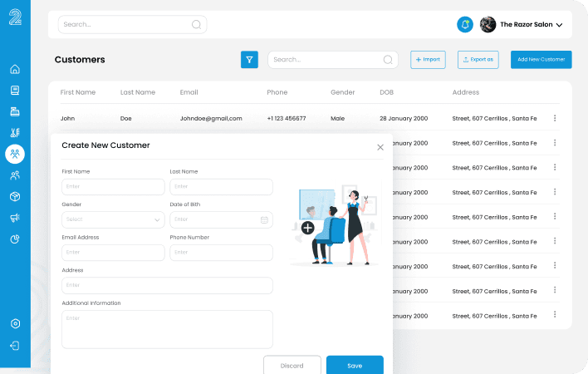588x374 pixels.
Task: Click the Export as button
Action: (x=478, y=60)
